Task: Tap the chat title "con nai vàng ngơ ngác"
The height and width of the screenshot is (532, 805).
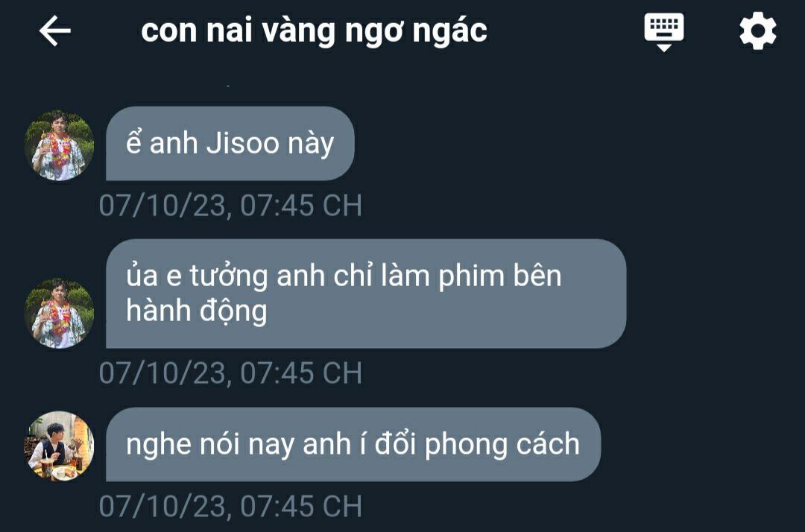Action: point(314,31)
